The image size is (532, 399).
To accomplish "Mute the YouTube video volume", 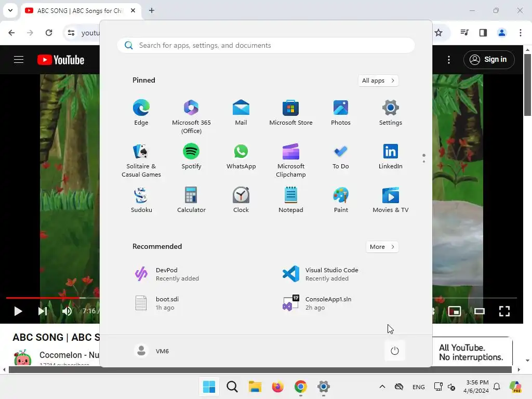I will pos(67,311).
